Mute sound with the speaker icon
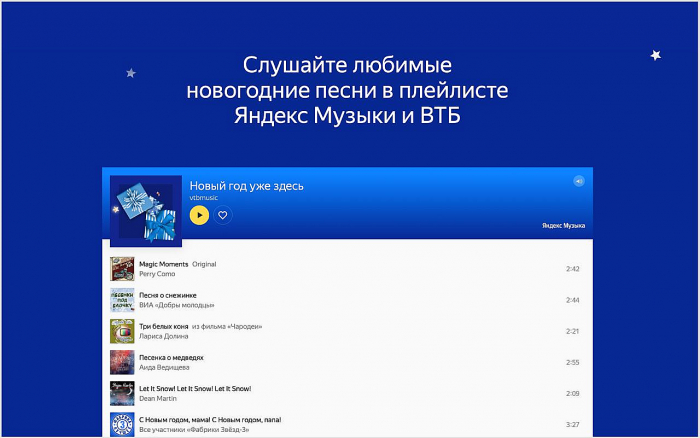700x438 pixels. (579, 181)
